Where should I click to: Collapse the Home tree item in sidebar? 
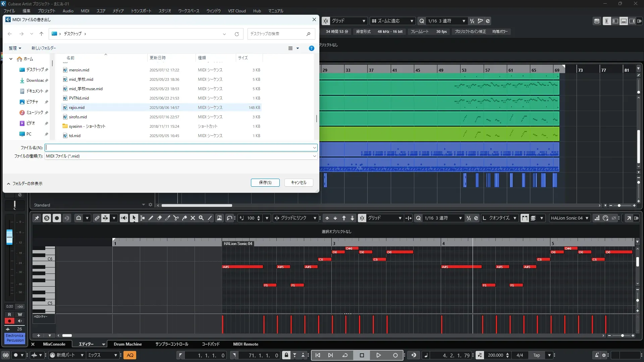(x=11, y=59)
